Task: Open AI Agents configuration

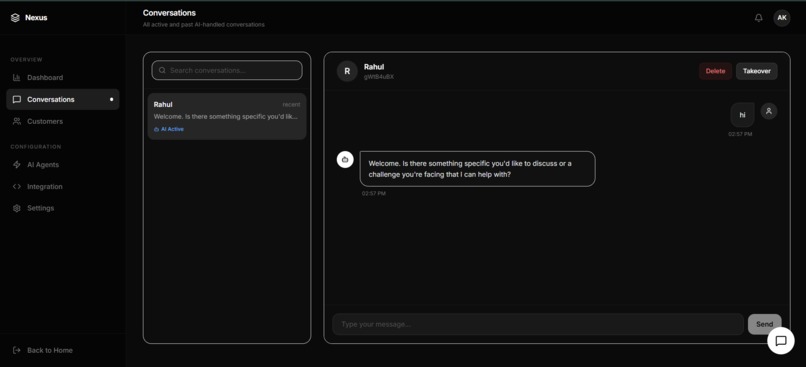Action: (63, 164)
